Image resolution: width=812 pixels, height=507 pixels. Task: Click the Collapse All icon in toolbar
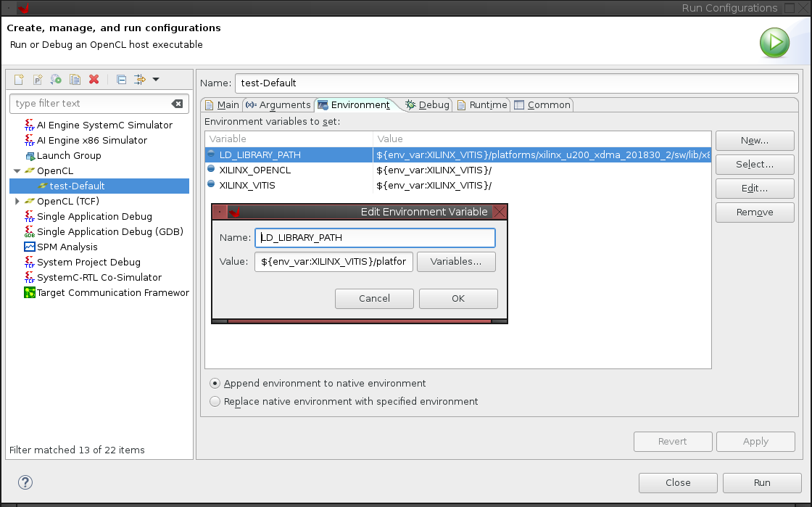pyautogui.click(x=121, y=80)
